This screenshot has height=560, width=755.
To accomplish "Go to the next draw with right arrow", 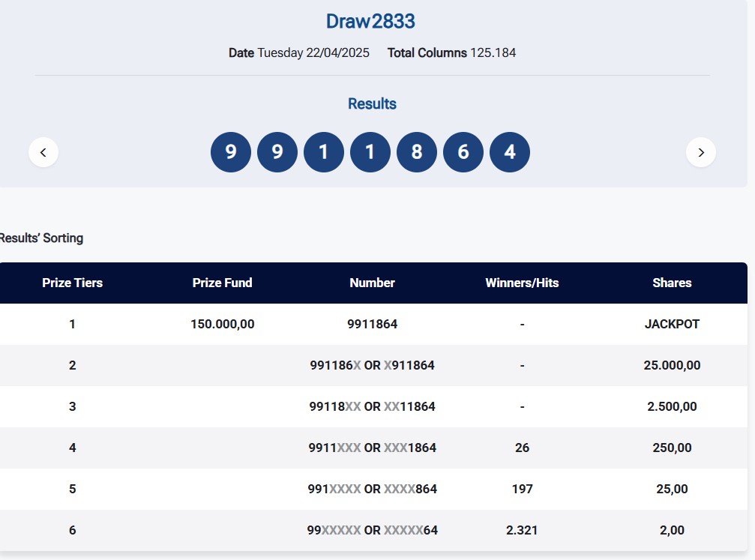I will click(700, 152).
